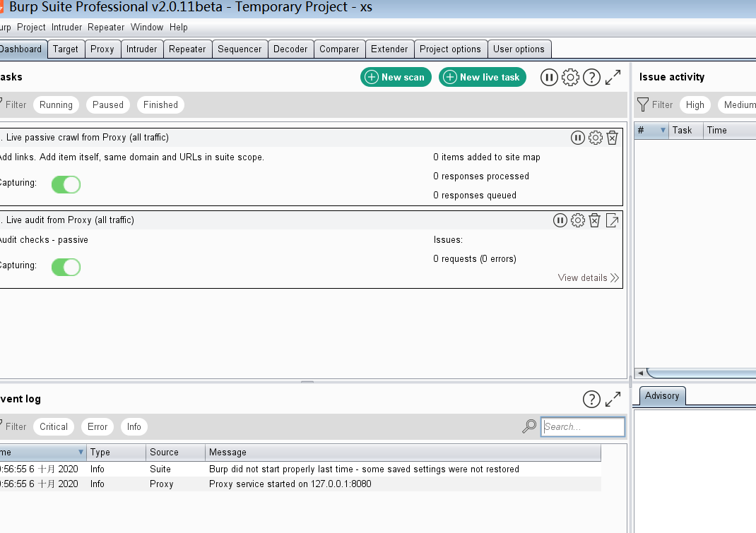756x533 pixels.
Task: Select the Advisory tab
Action: (662, 395)
